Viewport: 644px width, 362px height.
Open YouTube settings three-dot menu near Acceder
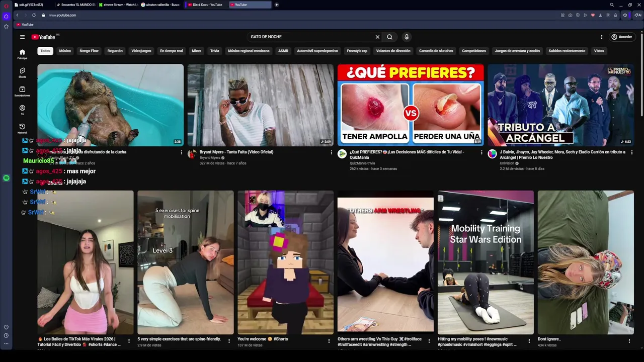tap(601, 37)
